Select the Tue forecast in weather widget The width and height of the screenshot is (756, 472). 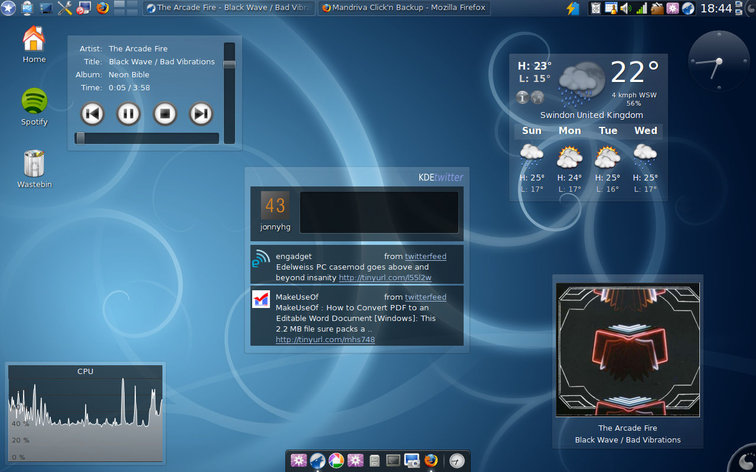[608, 162]
